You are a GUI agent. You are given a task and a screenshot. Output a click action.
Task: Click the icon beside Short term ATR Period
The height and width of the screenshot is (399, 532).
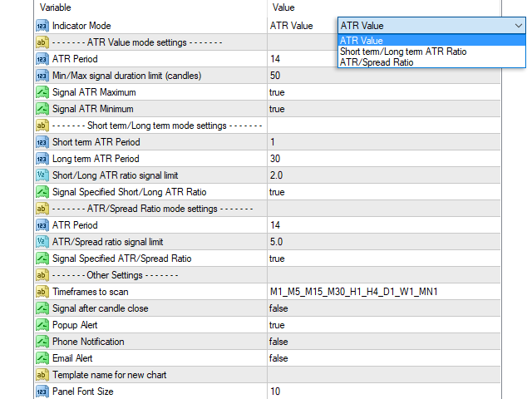tap(42, 142)
